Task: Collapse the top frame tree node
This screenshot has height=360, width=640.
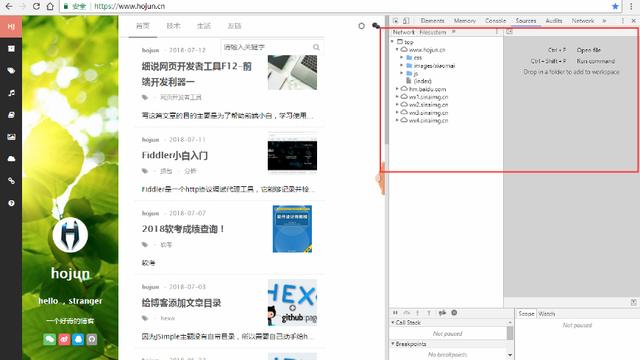Action: pyautogui.click(x=392, y=42)
